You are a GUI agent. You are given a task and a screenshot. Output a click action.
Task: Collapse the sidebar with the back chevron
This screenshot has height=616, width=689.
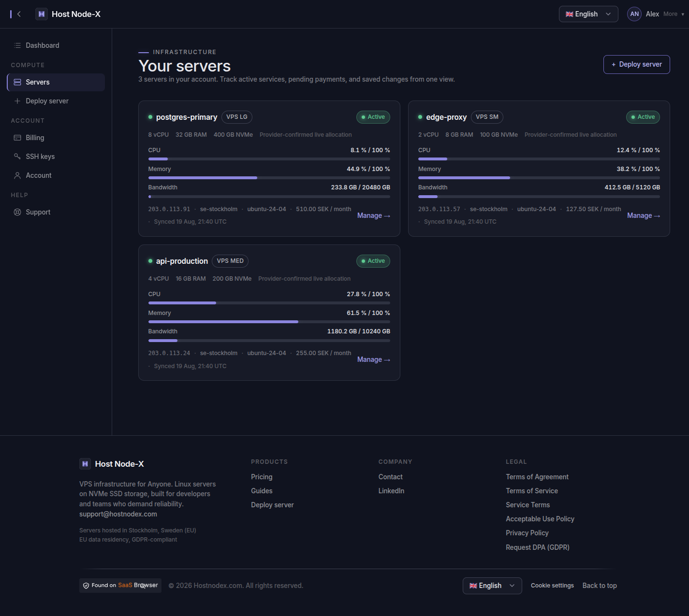(19, 14)
